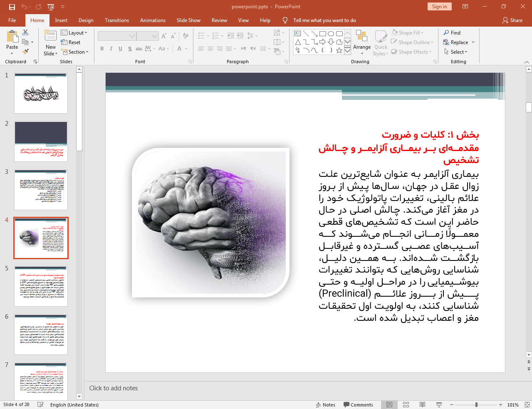Screen dimensions: 532x409
Task: Click the Share button
Action: pos(512,20)
